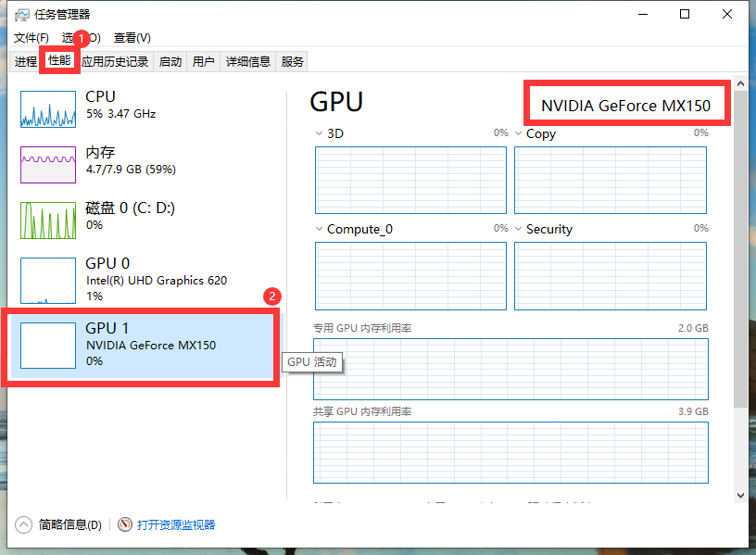Screen dimensions: 756x555
Task: Click Intel(R) UHD Graphics 620 label
Action: (x=157, y=281)
